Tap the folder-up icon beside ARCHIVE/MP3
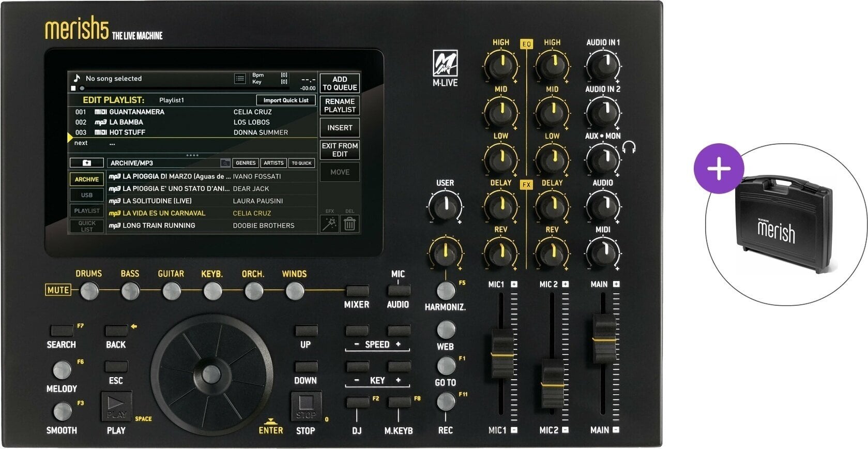Image resolution: width=868 pixels, height=449 pixels. click(87, 163)
